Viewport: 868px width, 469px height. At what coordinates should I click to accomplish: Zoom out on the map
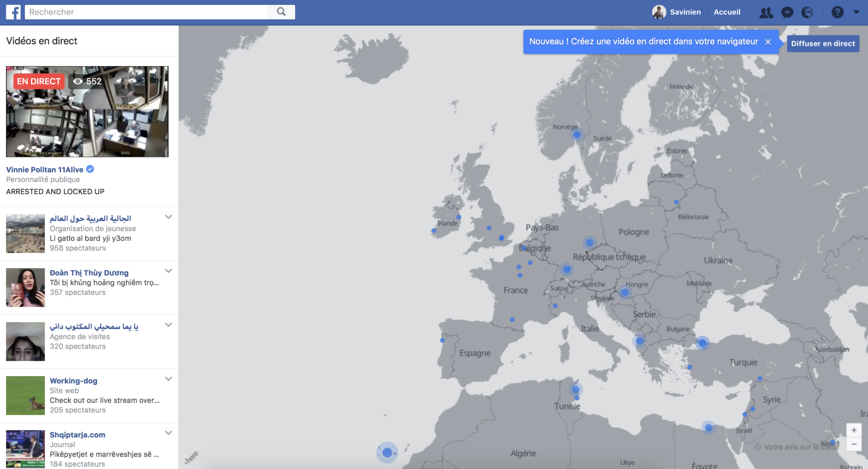point(854,444)
